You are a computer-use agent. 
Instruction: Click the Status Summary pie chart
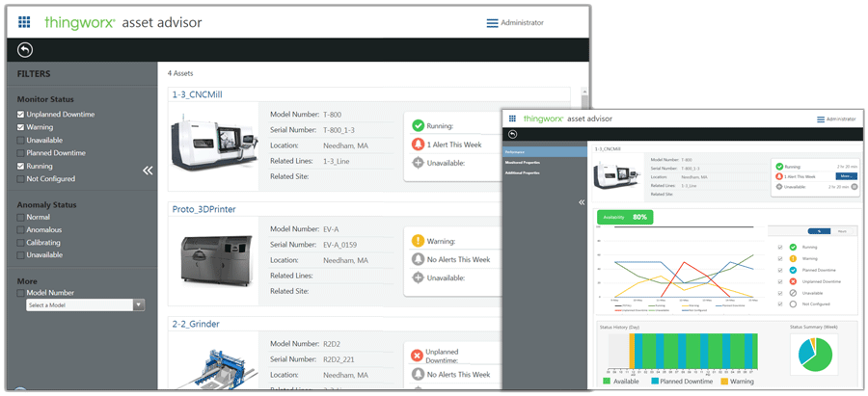click(815, 355)
